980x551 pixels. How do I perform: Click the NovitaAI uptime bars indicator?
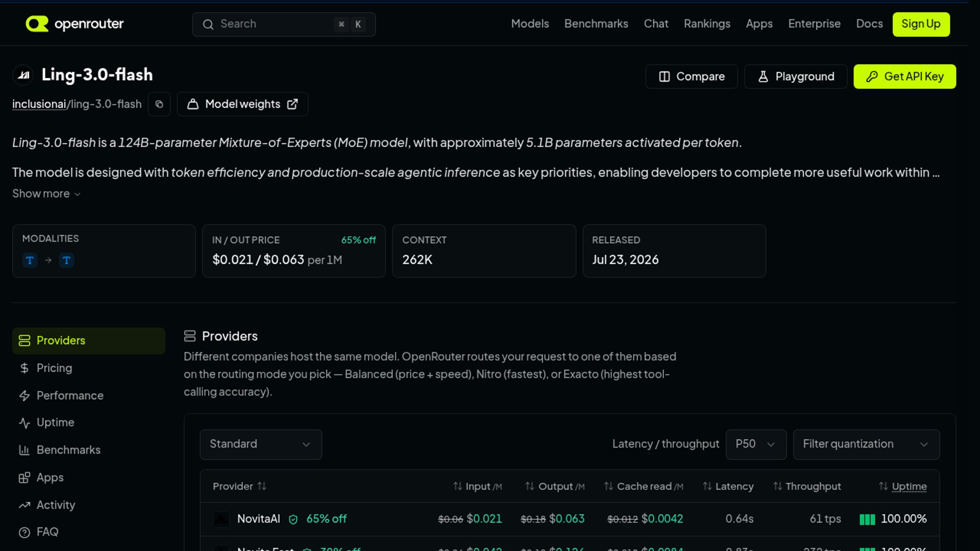(x=867, y=519)
